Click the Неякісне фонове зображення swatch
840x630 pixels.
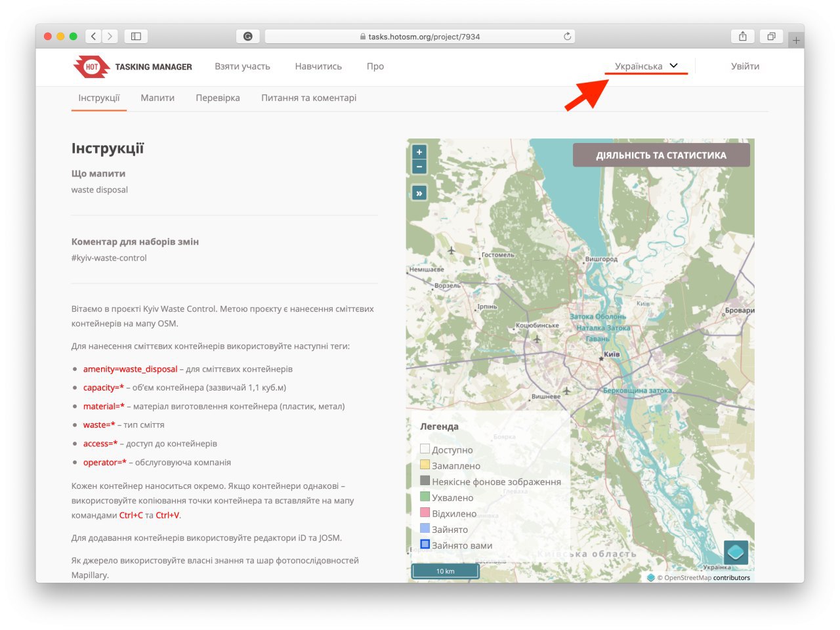point(425,480)
